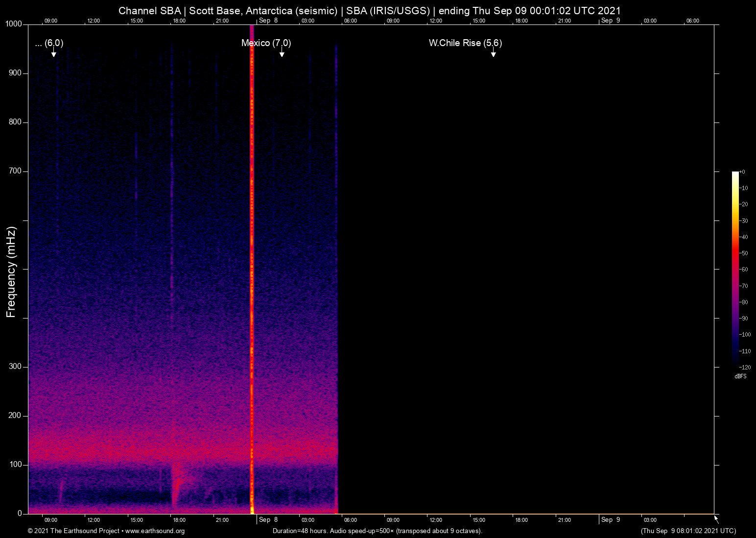Click the W.Chile Rise (5.6) label text
The image size is (756, 538).
(465, 43)
